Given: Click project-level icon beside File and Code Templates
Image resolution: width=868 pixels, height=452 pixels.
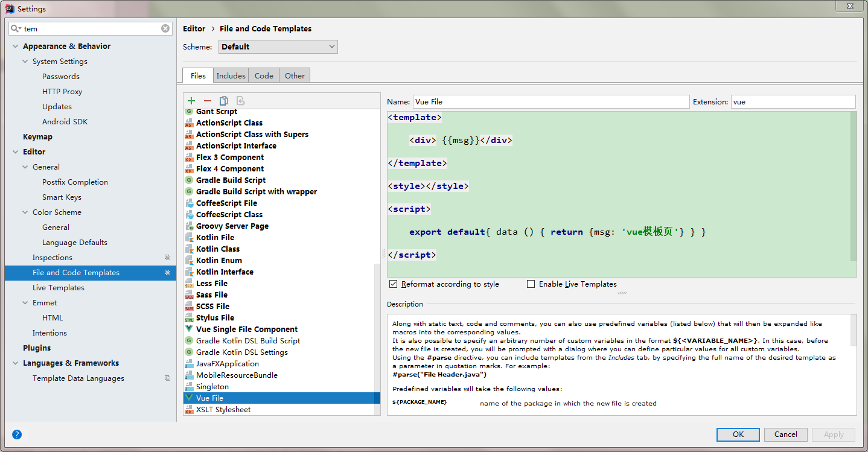Looking at the screenshot, I should [167, 273].
